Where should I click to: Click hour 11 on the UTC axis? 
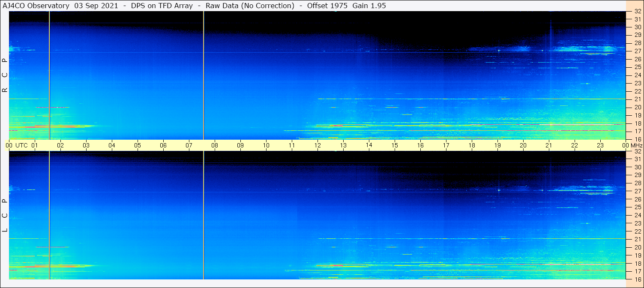[x=292, y=145]
